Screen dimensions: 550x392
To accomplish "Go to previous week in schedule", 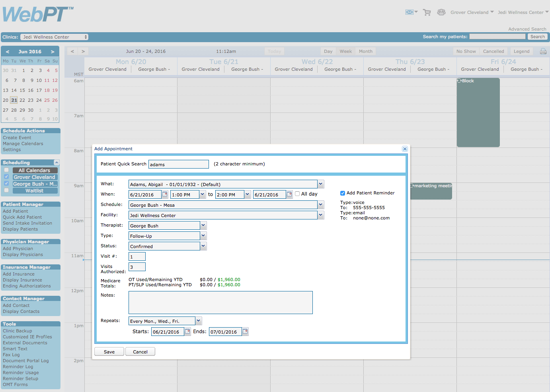I will coord(72,51).
